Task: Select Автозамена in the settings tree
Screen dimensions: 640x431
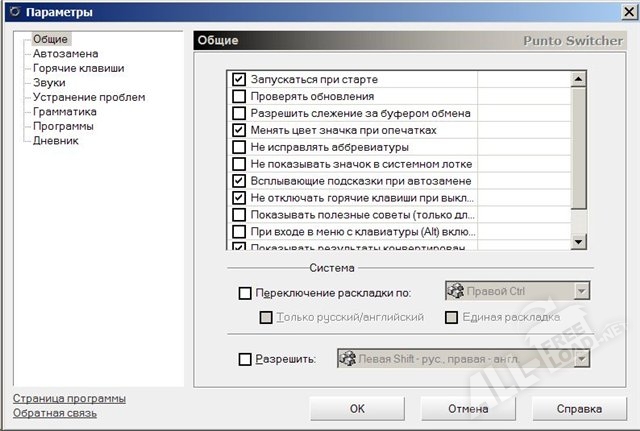Action: click(x=57, y=54)
